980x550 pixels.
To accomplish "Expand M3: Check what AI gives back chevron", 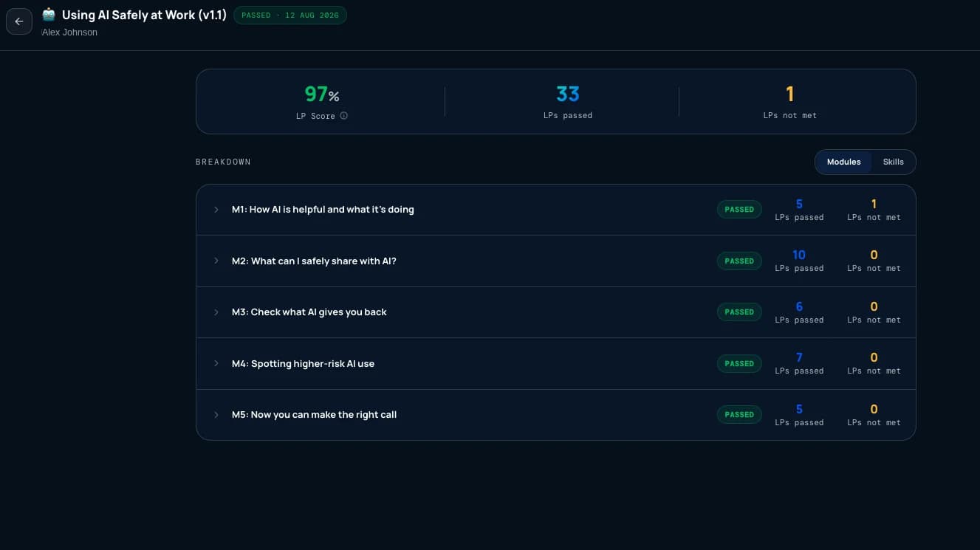I will point(216,312).
